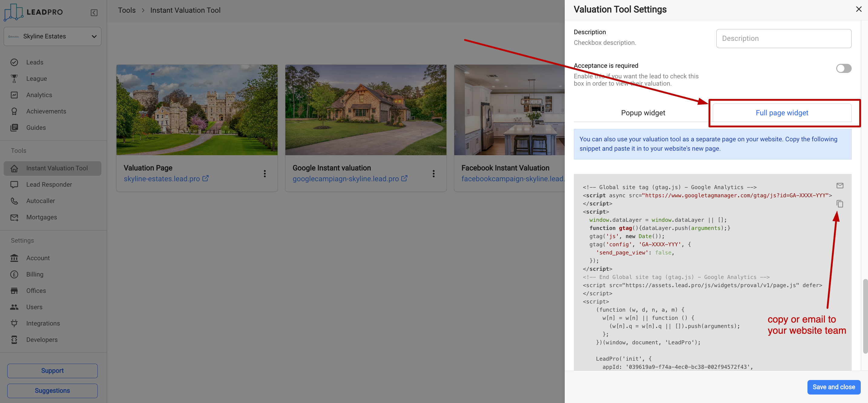This screenshot has width=868, height=403.
Task: Open the Leads section
Action: pyautogui.click(x=35, y=62)
